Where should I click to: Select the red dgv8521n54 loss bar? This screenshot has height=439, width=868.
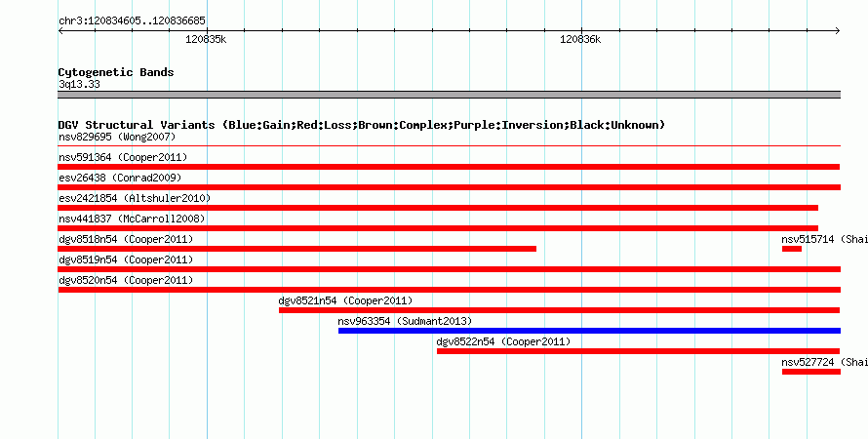pyautogui.click(x=559, y=310)
